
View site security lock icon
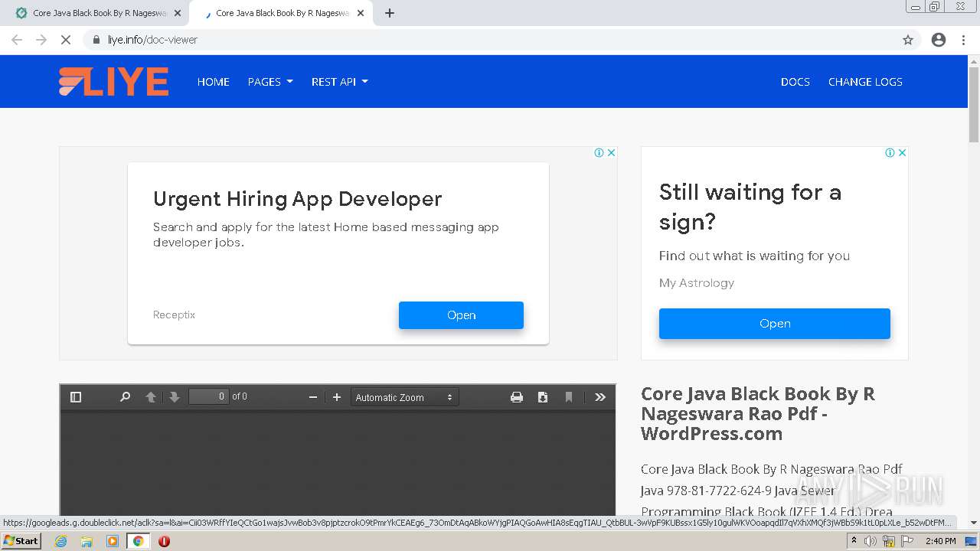96,40
